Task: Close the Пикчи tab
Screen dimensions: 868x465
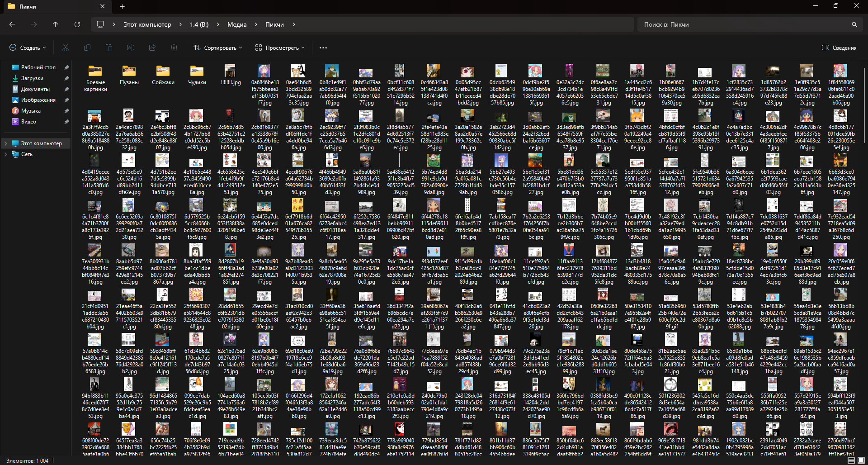Action: (x=102, y=6)
